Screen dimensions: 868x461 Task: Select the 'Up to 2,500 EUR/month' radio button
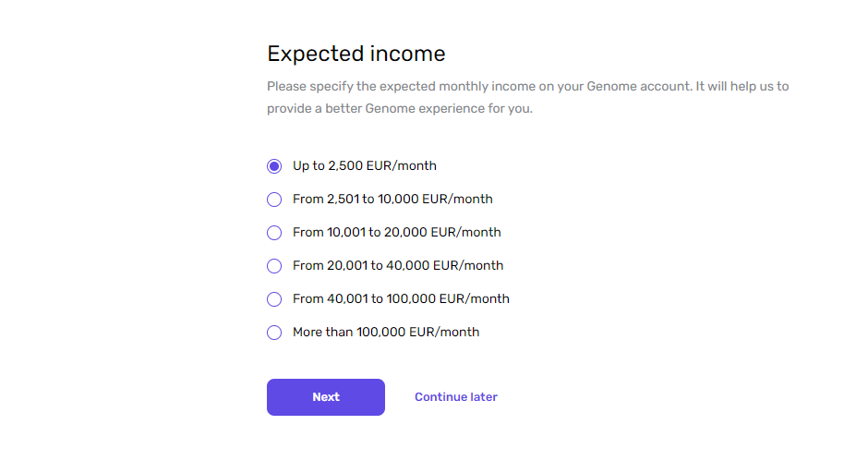pyautogui.click(x=274, y=166)
